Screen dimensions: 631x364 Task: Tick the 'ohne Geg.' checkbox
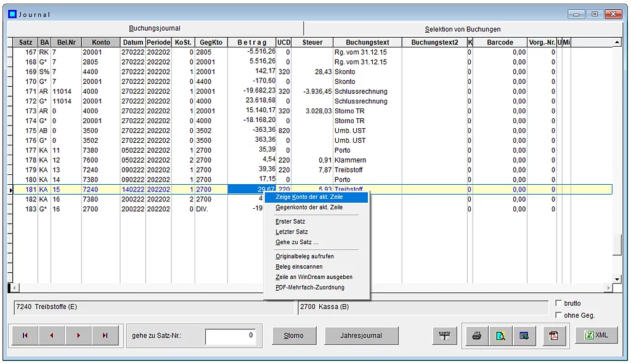point(559,315)
